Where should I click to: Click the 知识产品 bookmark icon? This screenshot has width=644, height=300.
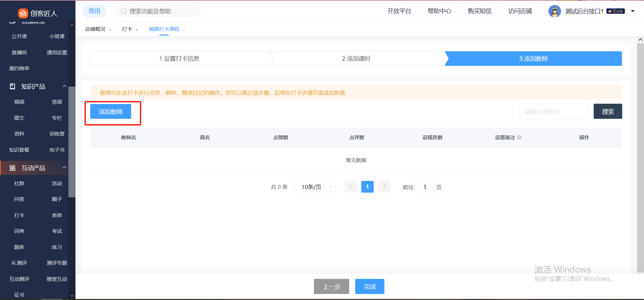point(12,87)
